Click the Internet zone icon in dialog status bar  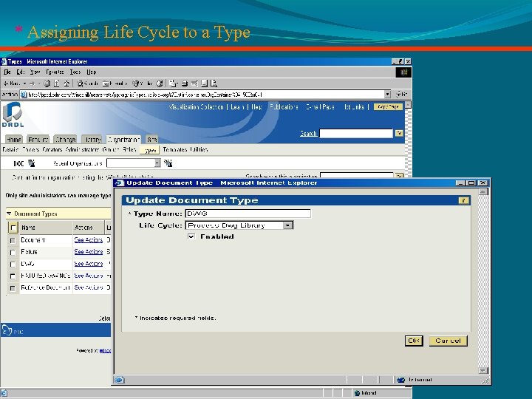pyautogui.click(x=401, y=380)
